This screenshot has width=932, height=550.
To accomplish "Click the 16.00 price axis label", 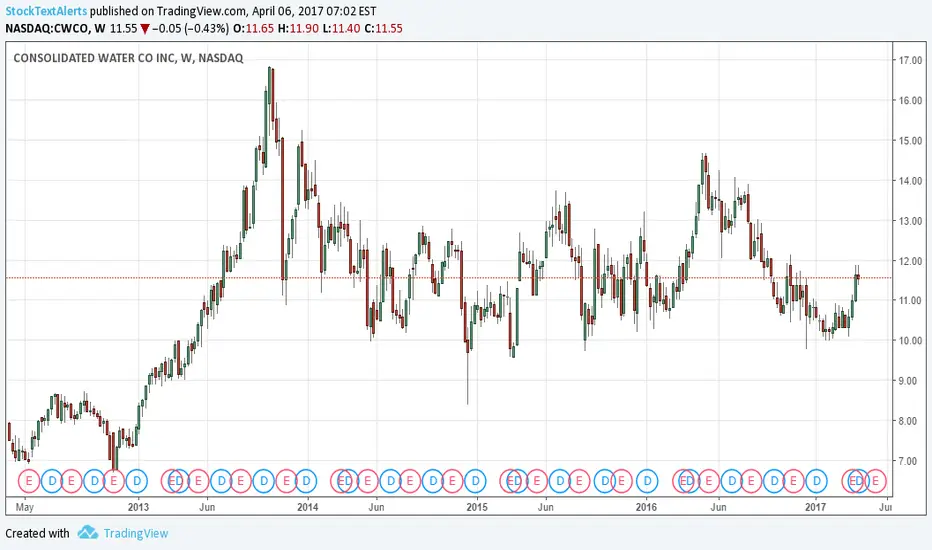I will click(911, 100).
